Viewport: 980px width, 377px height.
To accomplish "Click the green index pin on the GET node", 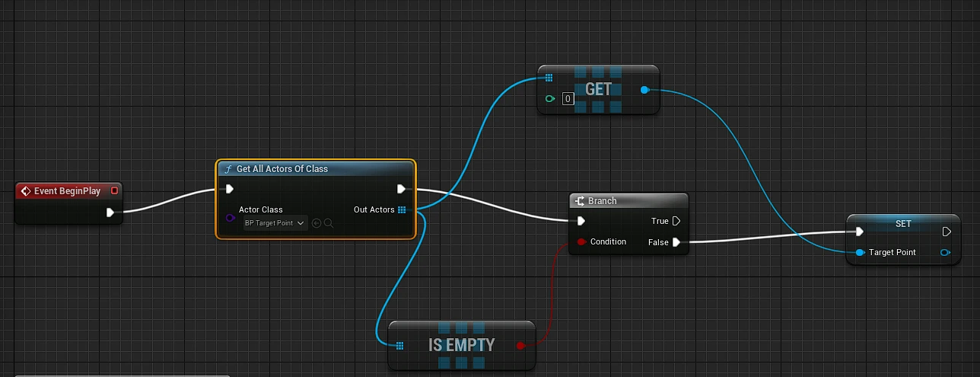I will (x=549, y=98).
